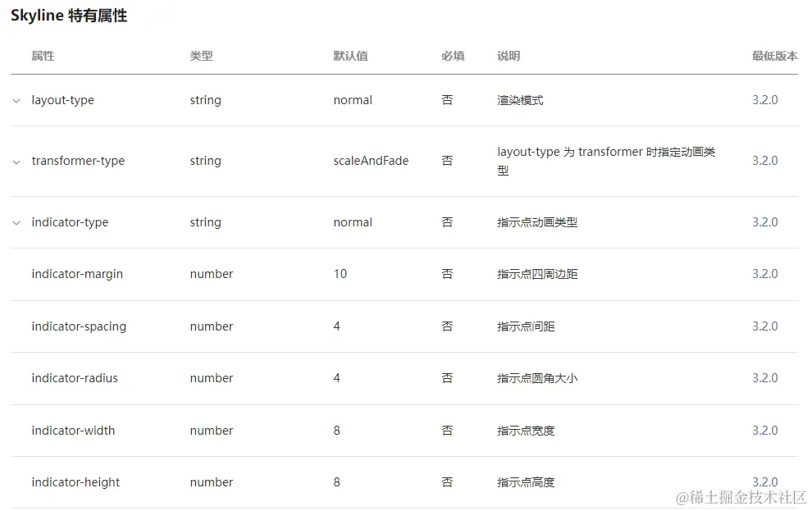Click default value 8 for indicator-width
Viewport: 812px width, 511px height.
[337, 431]
